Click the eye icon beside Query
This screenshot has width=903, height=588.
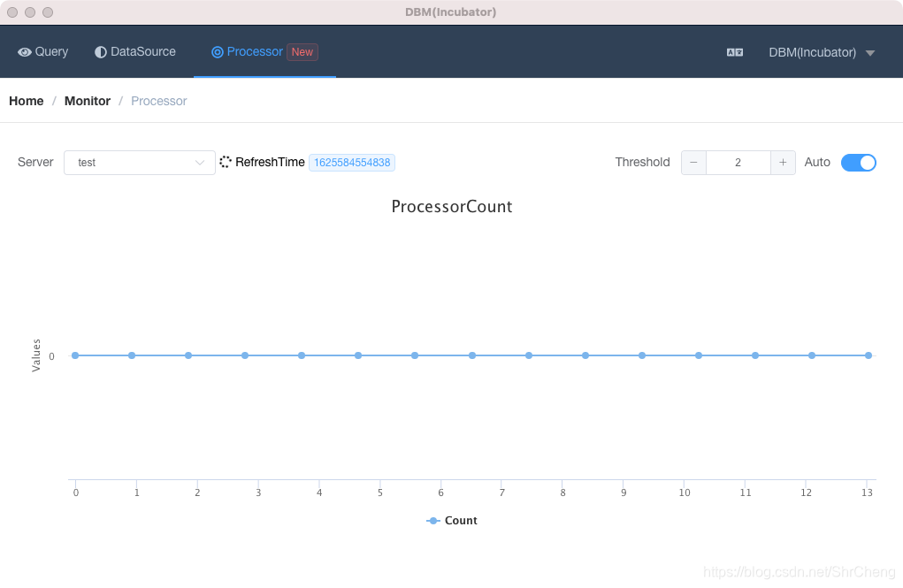click(x=24, y=52)
